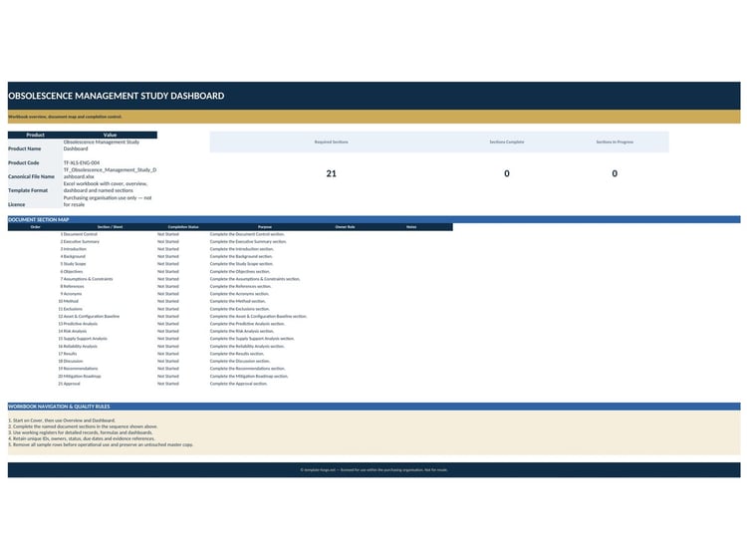The image size is (747, 560).
Task: Click the gold workbook overview subtitle band
Action: (373, 117)
